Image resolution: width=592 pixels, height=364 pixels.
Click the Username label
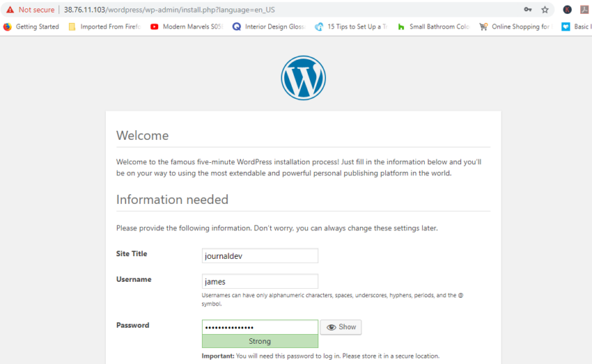(x=134, y=280)
